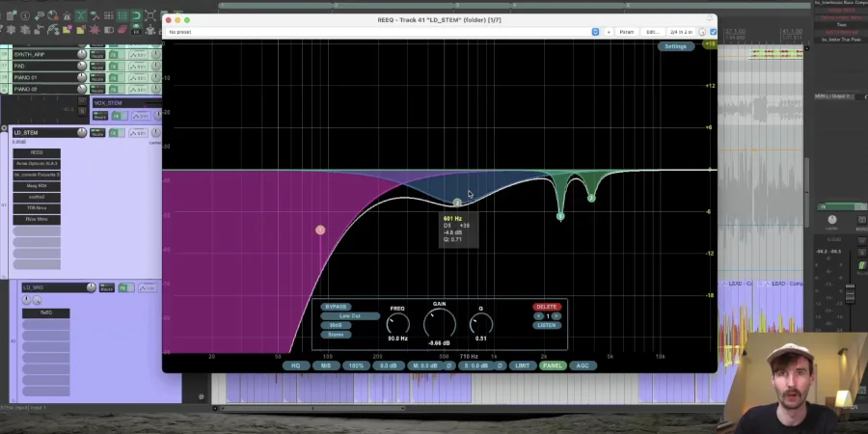Select TDR Nova in the FX list
This screenshot has width=868, height=434.
pos(37,207)
